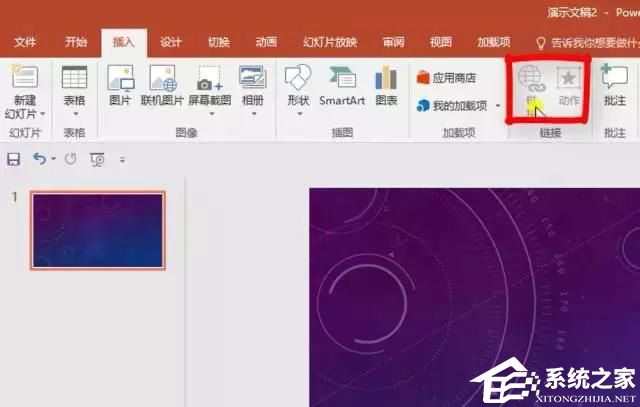The height and width of the screenshot is (407, 640).
Task: Open the Table (表格) insert menu
Action: tap(74, 91)
